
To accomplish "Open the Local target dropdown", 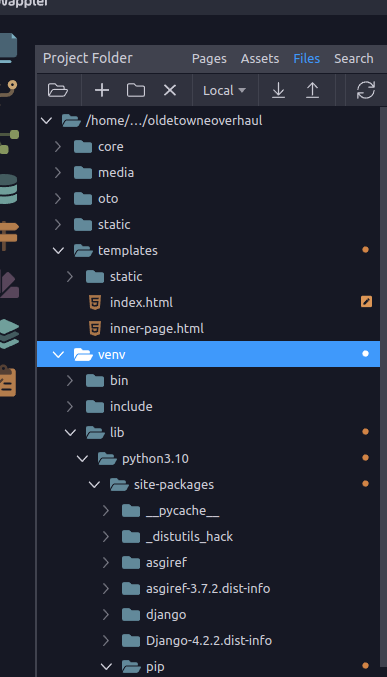I will pos(224,90).
